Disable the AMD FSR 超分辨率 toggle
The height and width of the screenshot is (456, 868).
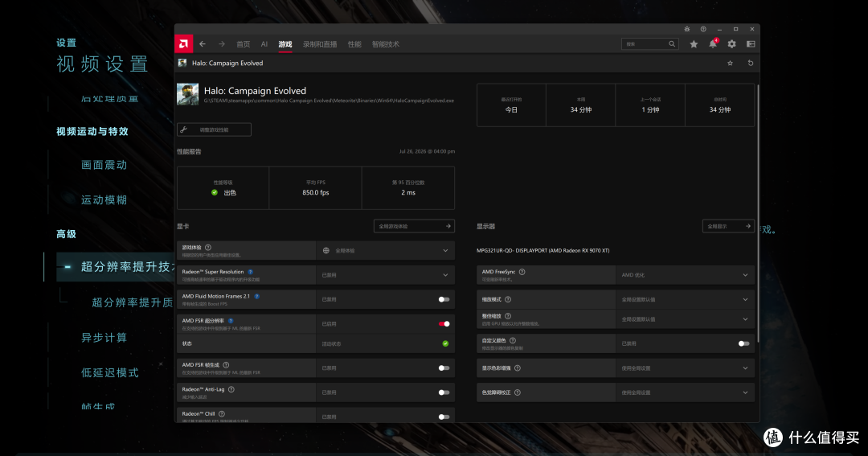pos(444,323)
